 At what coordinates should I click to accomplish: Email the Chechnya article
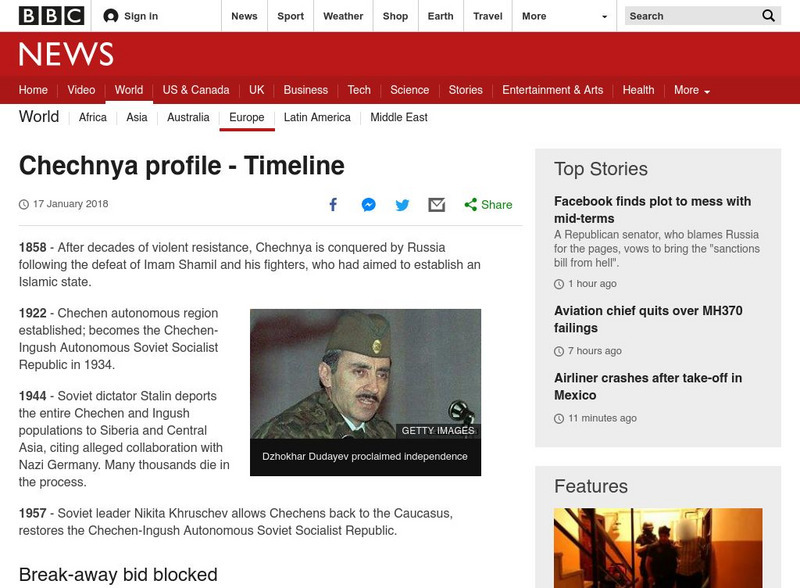coord(436,203)
